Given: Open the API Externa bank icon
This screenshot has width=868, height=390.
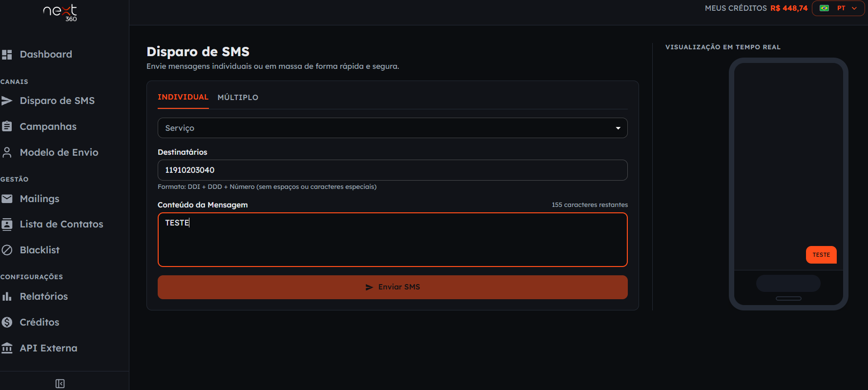Looking at the screenshot, I should tap(7, 348).
